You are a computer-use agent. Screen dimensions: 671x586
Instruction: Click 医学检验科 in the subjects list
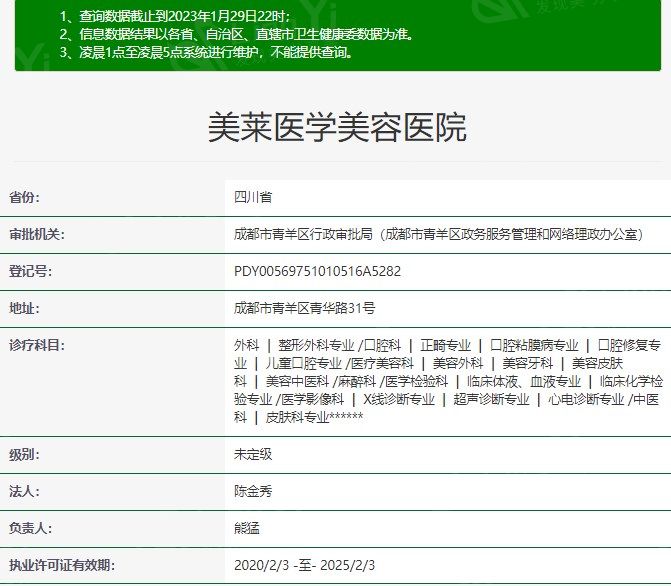416,381
